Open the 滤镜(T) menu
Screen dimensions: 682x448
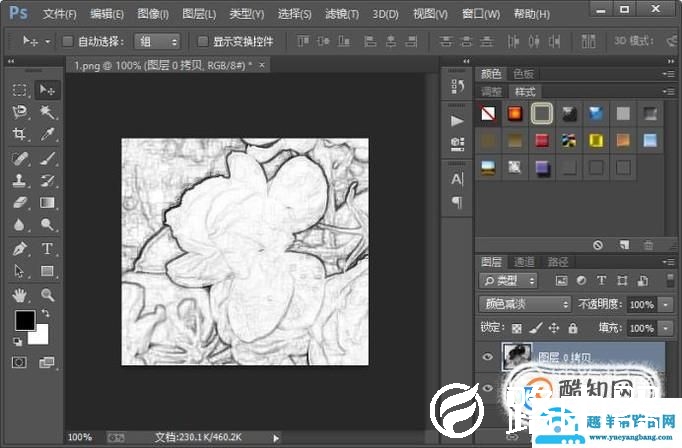point(342,14)
